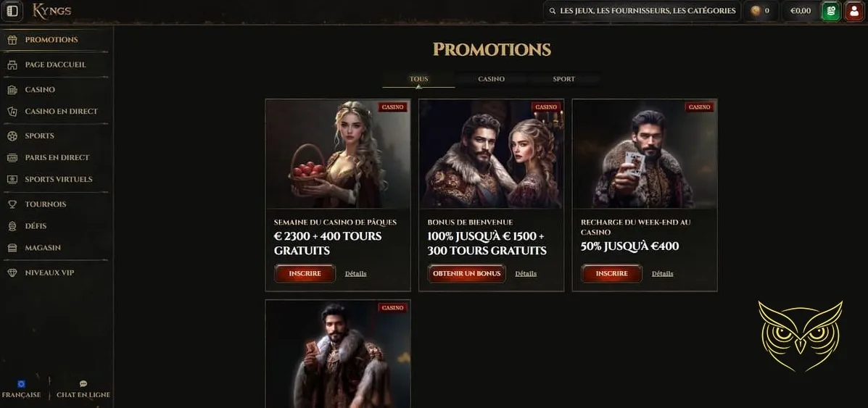Switch to the Casino promotions tab
Viewport: 868px width, 408px height.
tap(491, 79)
